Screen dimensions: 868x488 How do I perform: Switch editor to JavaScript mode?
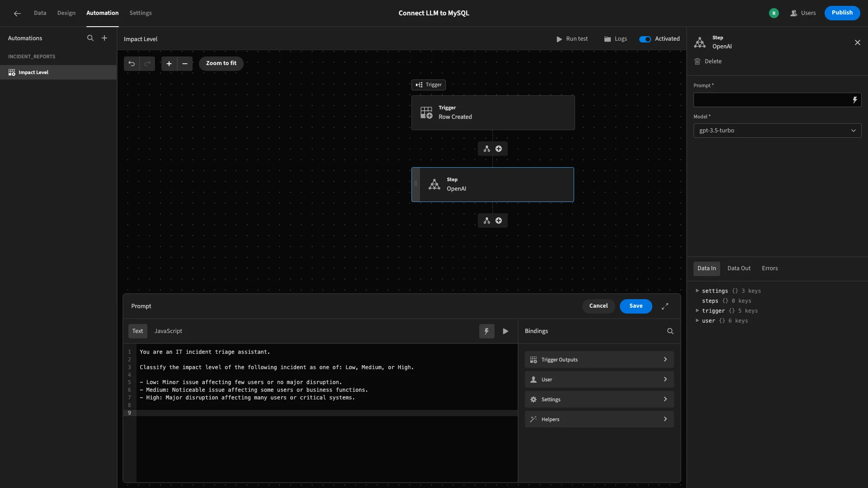(168, 331)
